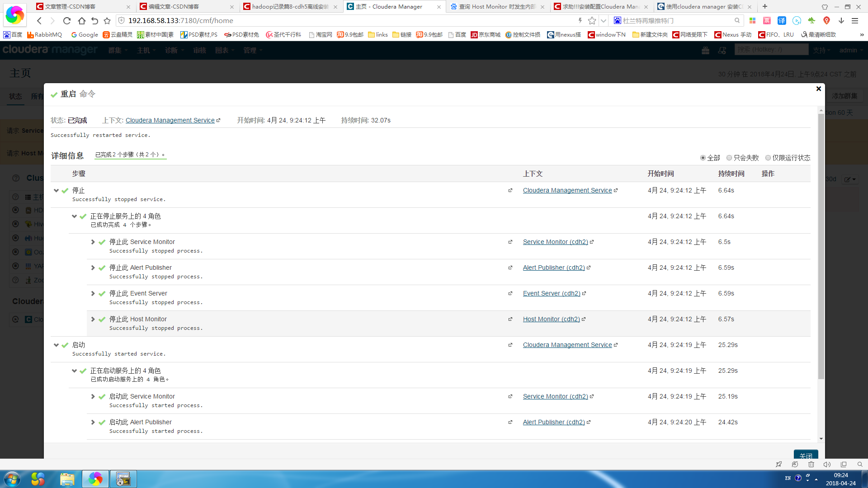Click the 关闭 button at dialog bottom

coord(806,455)
